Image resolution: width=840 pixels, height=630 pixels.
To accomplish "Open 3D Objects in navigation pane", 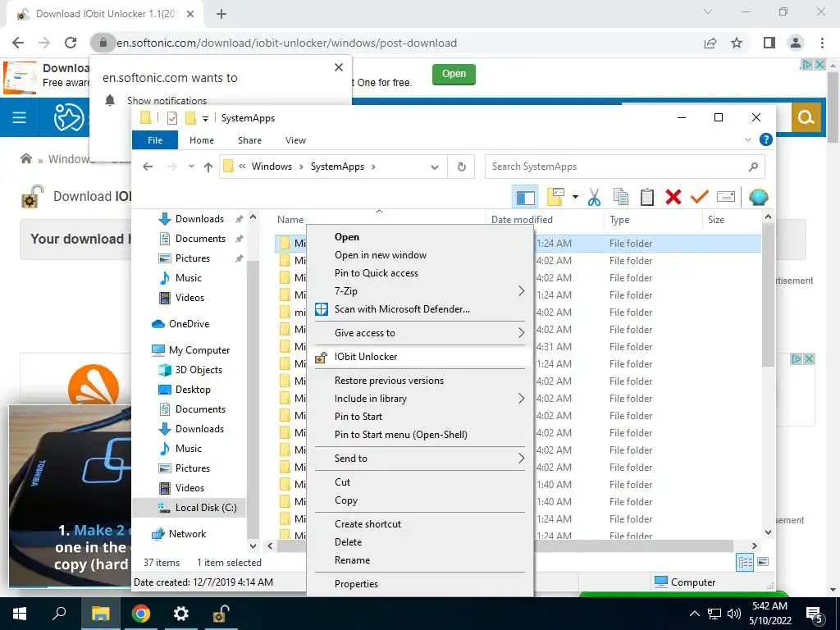I will coord(199,370).
